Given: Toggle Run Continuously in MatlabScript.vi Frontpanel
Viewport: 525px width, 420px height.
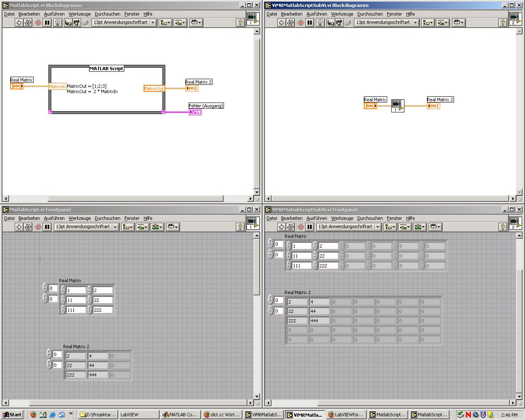Looking at the screenshot, I should [x=28, y=227].
